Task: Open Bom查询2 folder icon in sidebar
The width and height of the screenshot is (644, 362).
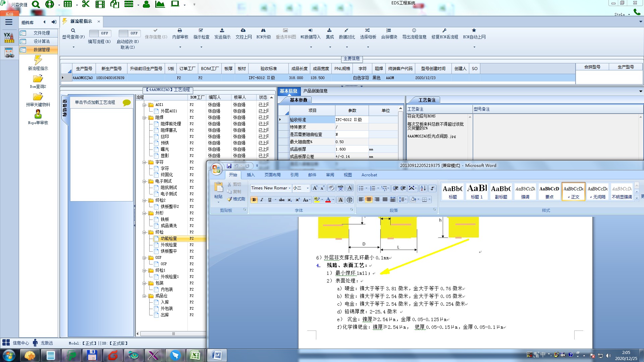Action: click(38, 79)
